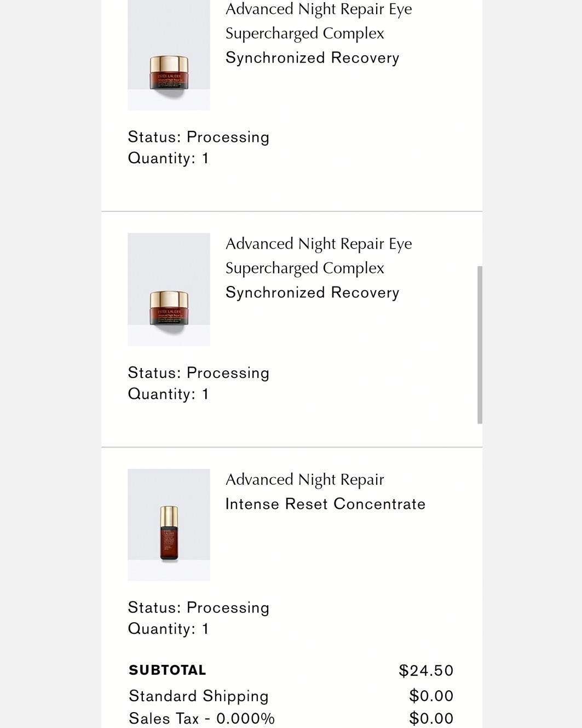Open the top eye cream product thumbnail
Image resolution: width=582 pixels, height=728 pixels.
[x=169, y=55]
